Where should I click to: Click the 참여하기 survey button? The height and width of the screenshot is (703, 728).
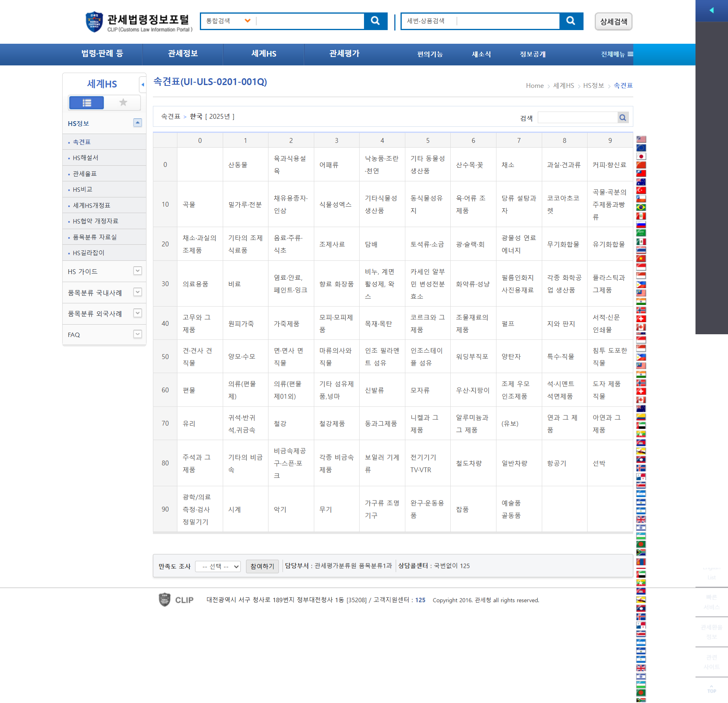coord(262,566)
